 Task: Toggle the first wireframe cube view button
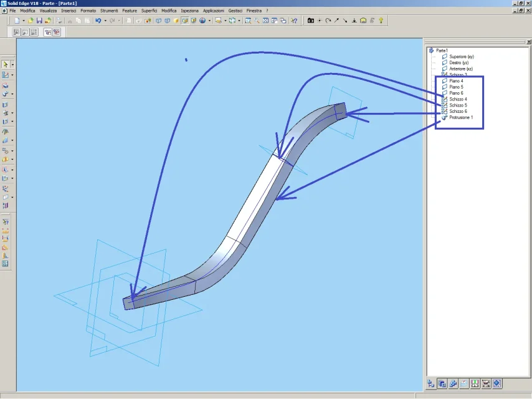(158, 21)
